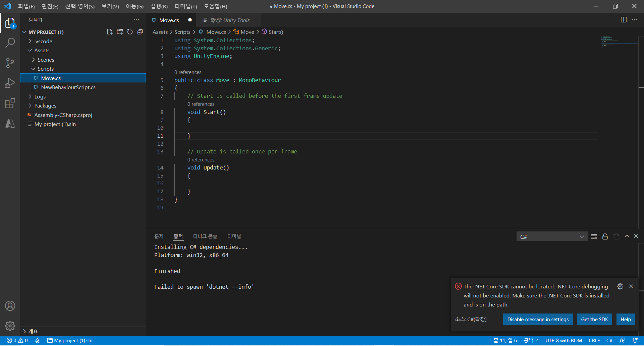The width and height of the screenshot is (644, 346).
Task: Open notifications bell in status bar
Action: (635, 341)
